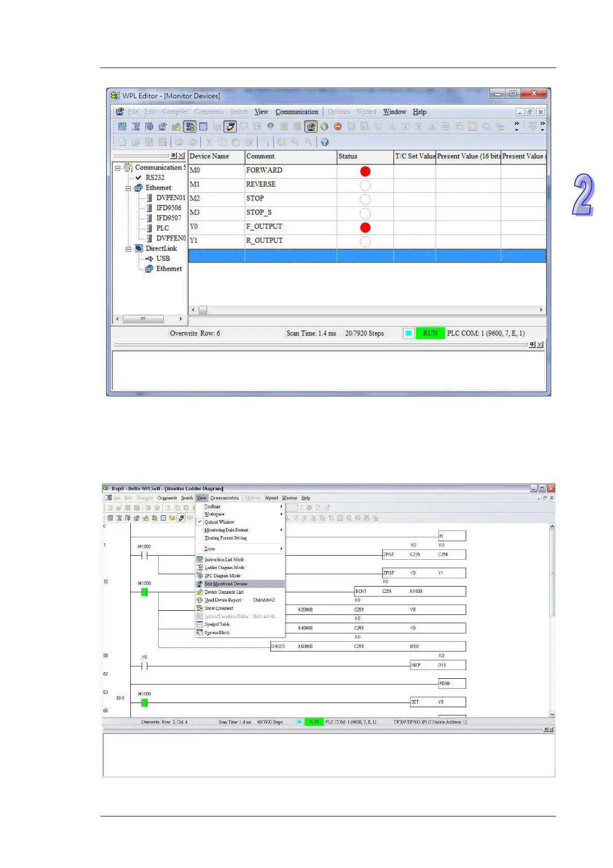The width and height of the screenshot is (613, 868).
Task: Choose Device Comment List in View menu
Action: pos(240,592)
